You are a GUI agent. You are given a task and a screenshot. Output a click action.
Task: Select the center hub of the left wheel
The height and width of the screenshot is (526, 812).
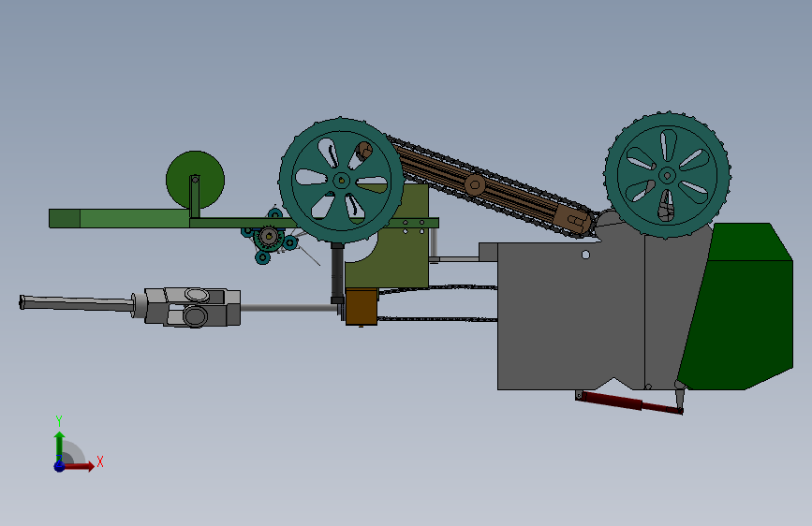(341, 181)
